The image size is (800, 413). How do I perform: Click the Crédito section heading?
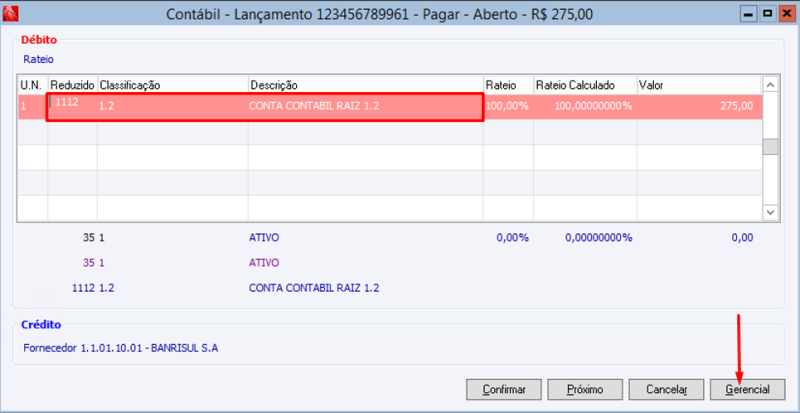(41, 325)
